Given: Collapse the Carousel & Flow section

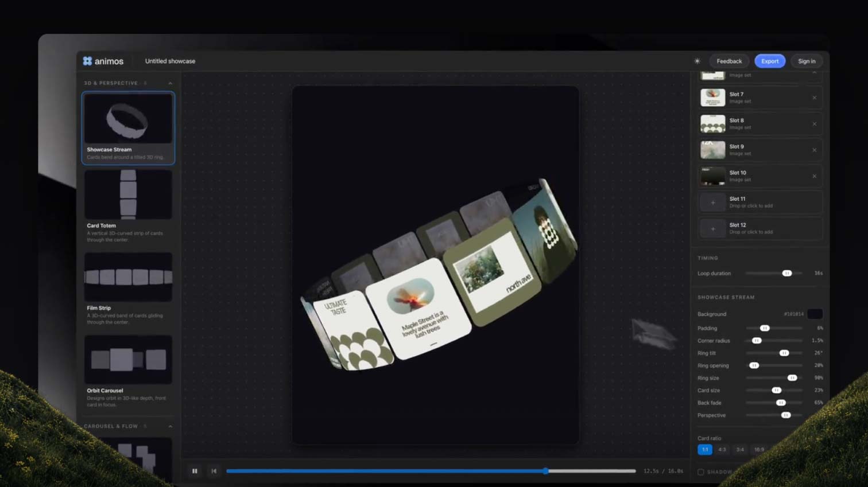Looking at the screenshot, I should (x=170, y=426).
